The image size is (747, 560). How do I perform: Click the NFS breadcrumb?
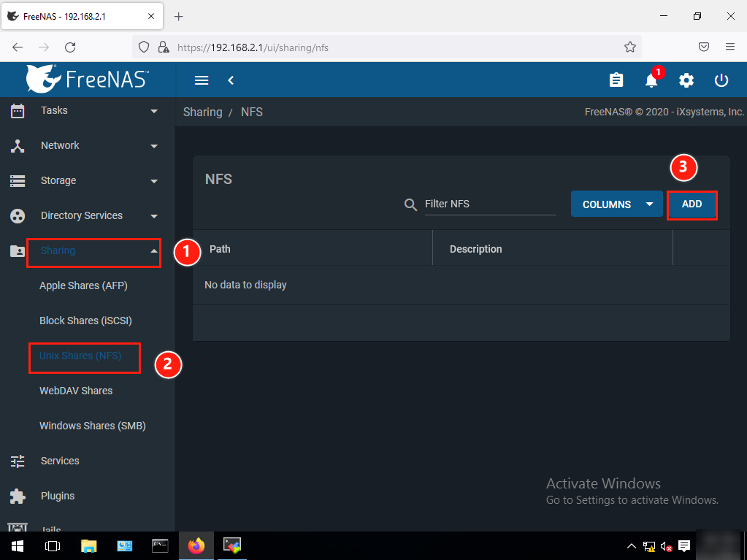pos(251,112)
